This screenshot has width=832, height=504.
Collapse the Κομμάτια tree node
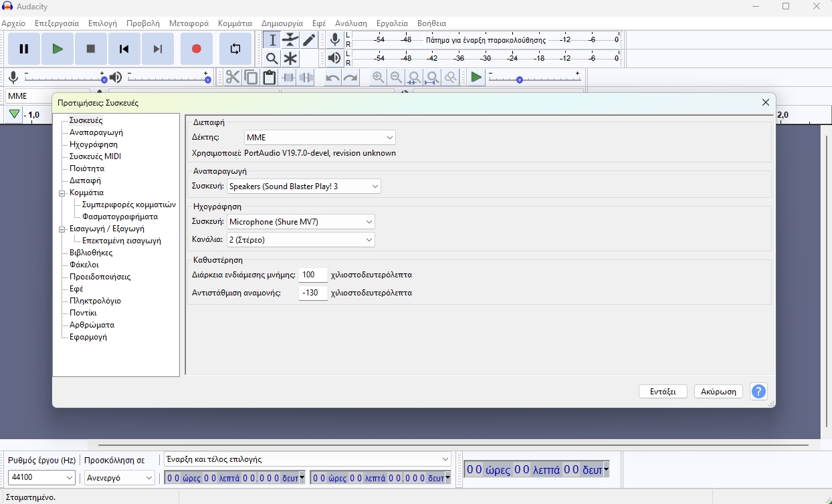click(62, 193)
